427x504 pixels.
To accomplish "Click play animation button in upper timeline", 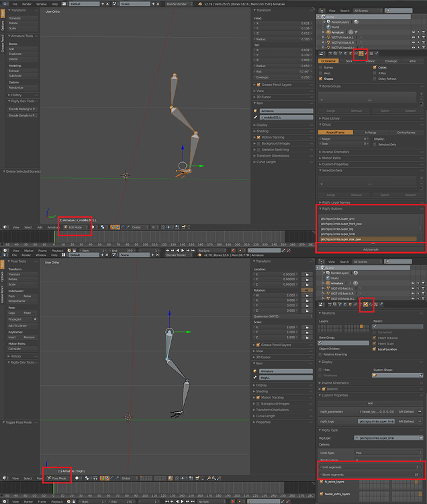I will (183, 251).
